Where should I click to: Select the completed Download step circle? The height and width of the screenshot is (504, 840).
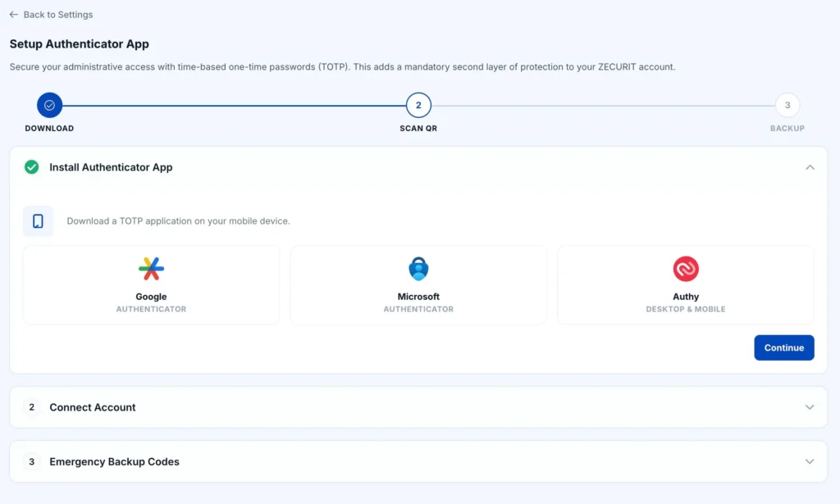click(x=49, y=106)
